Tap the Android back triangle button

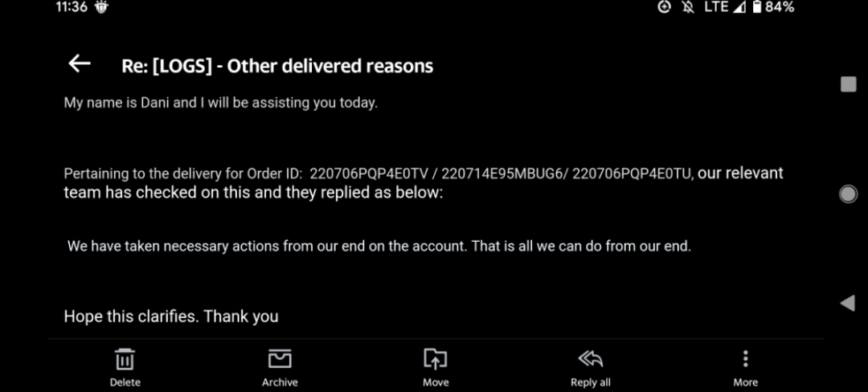tap(847, 303)
